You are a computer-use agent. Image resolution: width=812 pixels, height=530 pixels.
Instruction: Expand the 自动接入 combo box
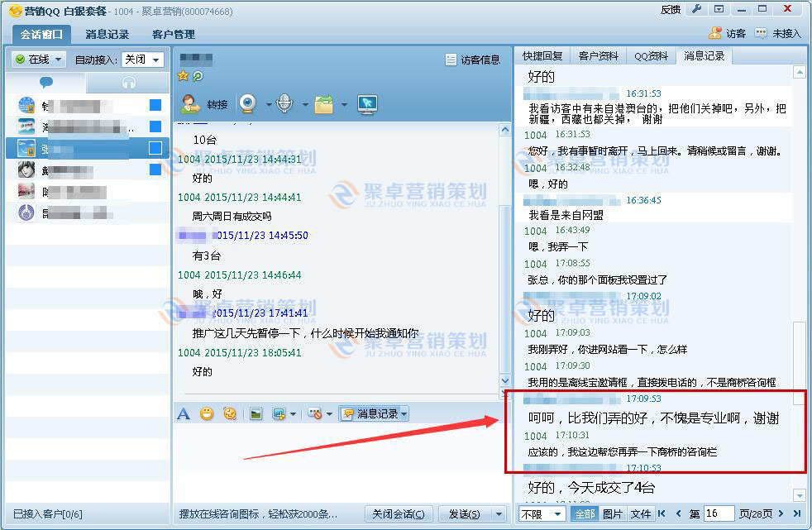(x=142, y=60)
